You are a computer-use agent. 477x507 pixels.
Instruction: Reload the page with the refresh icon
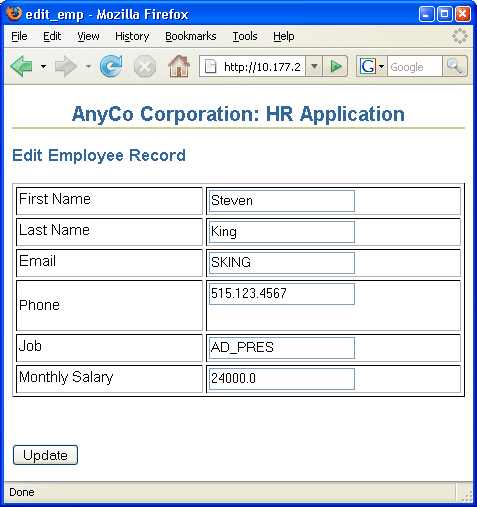pos(111,66)
